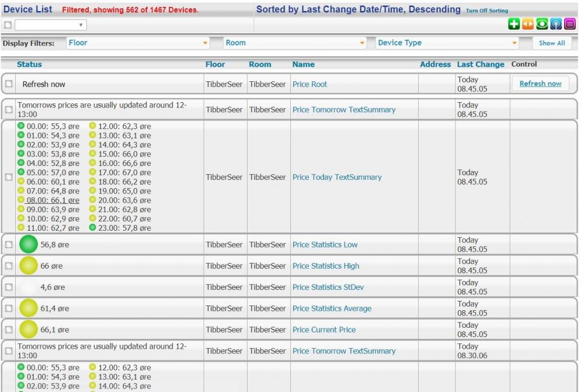Click the purple list menu icon

pos(569,25)
